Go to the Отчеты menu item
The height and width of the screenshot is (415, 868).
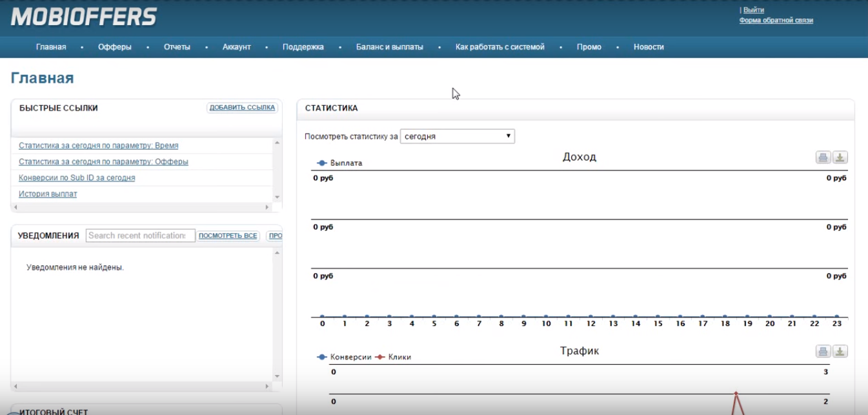tap(177, 47)
